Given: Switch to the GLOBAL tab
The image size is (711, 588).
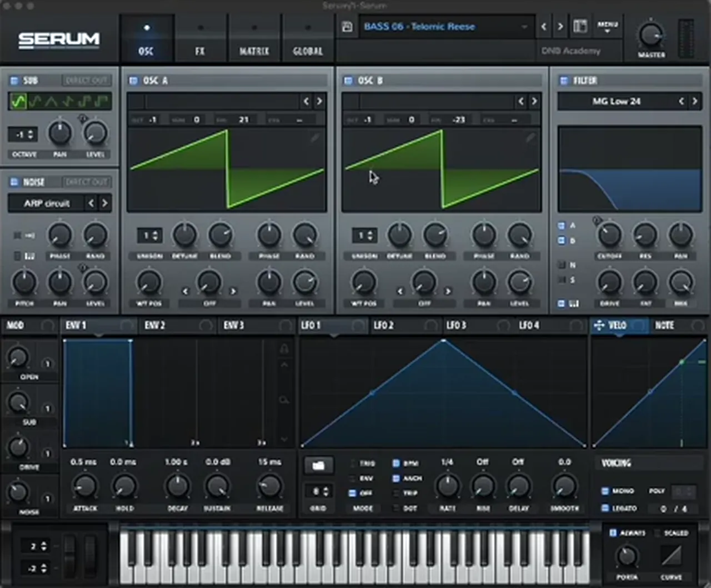Looking at the screenshot, I should 308,39.
